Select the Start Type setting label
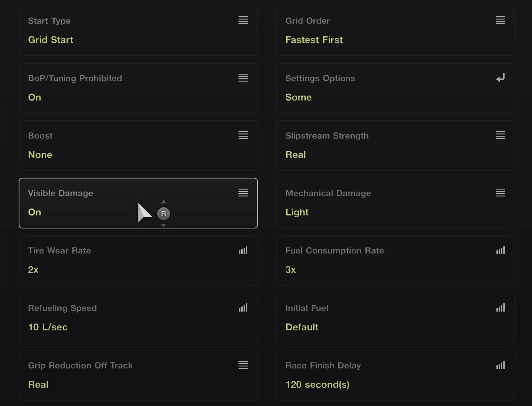This screenshot has width=532, height=406. [x=49, y=21]
